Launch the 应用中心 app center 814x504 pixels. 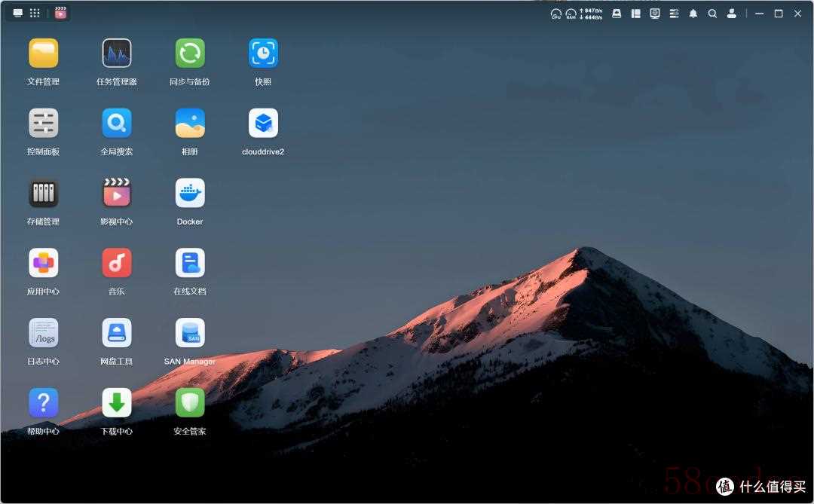pyautogui.click(x=43, y=263)
